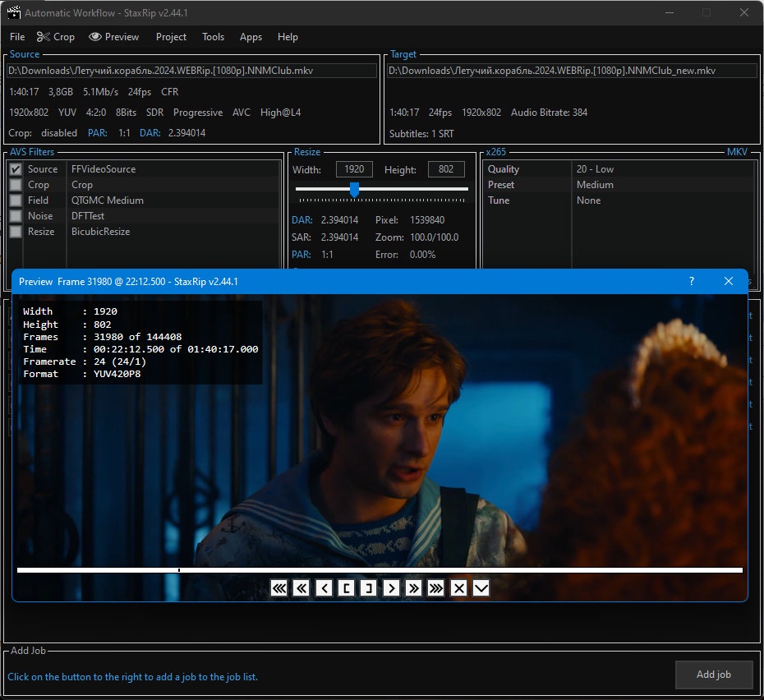The height and width of the screenshot is (700, 764).
Task: Click the Zoom value 100.0/100.0
Action: pyautogui.click(x=434, y=237)
